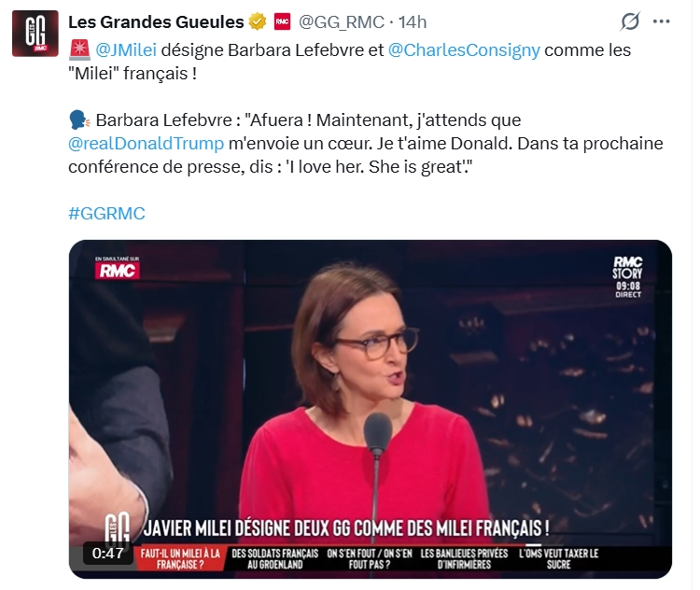Open the Les Grandes Gueules display name

pos(156,21)
